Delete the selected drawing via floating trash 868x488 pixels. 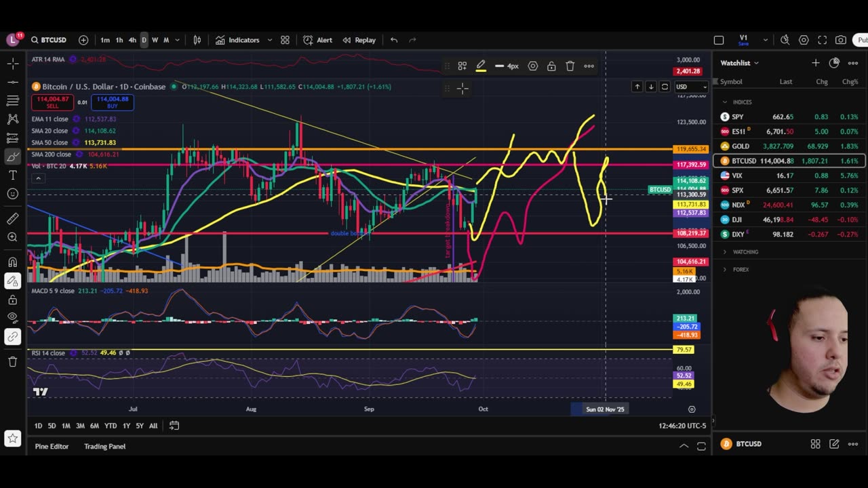point(570,66)
